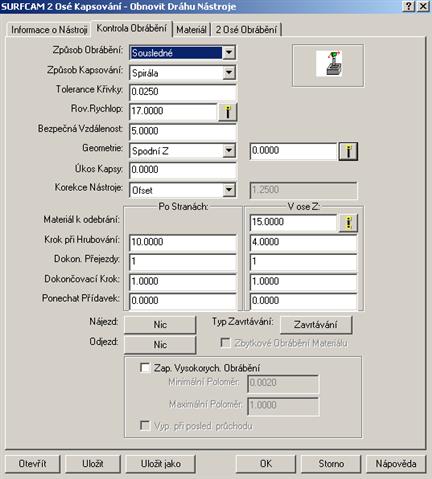
Task: Click the Bezpečná Vzdálenost input field
Action: tap(183, 131)
